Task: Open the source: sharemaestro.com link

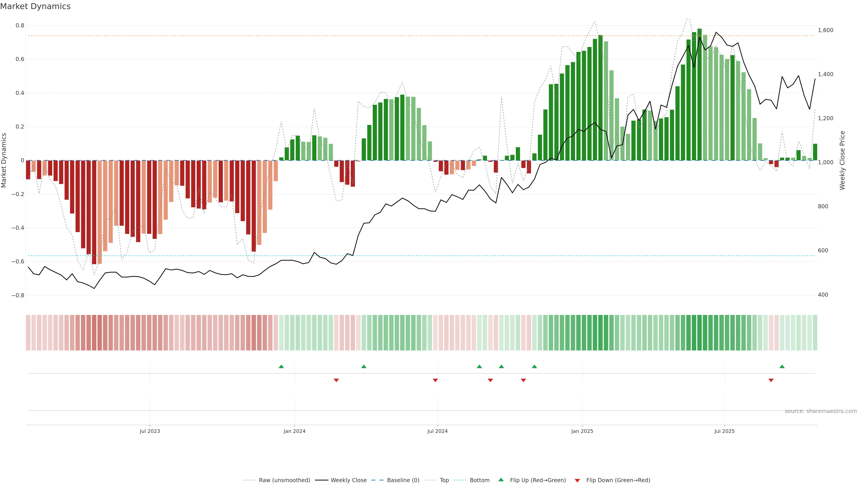Action: [x=821, y=411]
